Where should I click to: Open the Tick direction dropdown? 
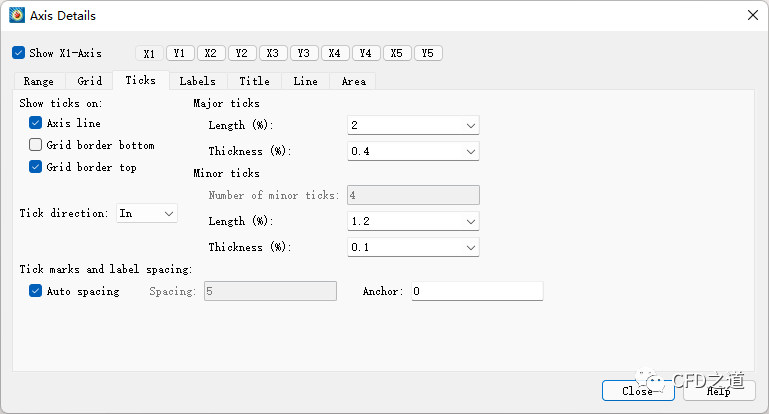pyautogui.click(x=147, y=213)
